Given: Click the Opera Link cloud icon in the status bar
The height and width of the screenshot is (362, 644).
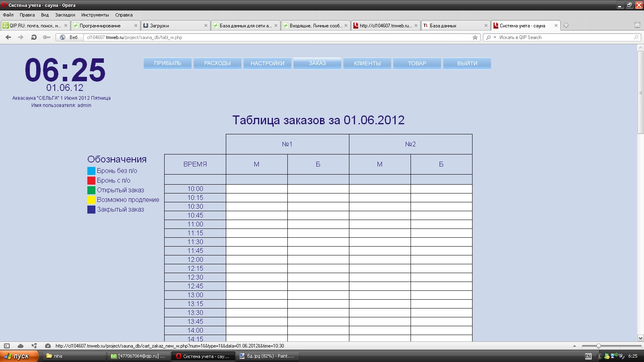Looking at the screenshot, I should point(21,346).
